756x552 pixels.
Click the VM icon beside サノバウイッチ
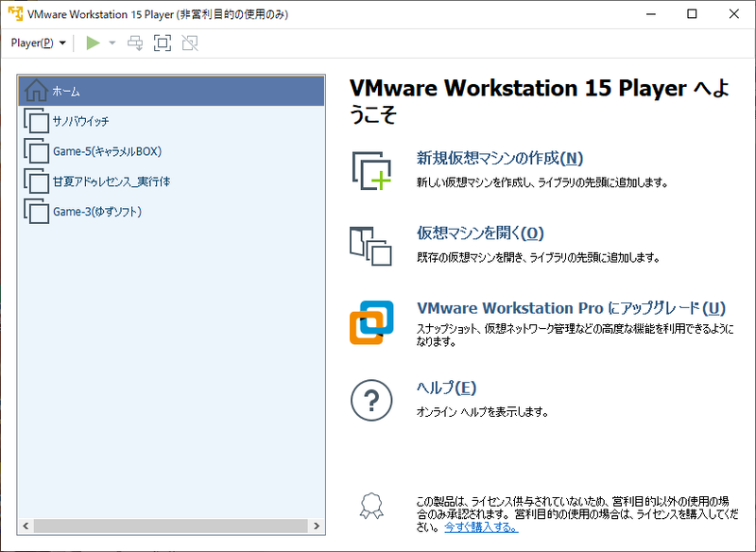click(36, 121)
